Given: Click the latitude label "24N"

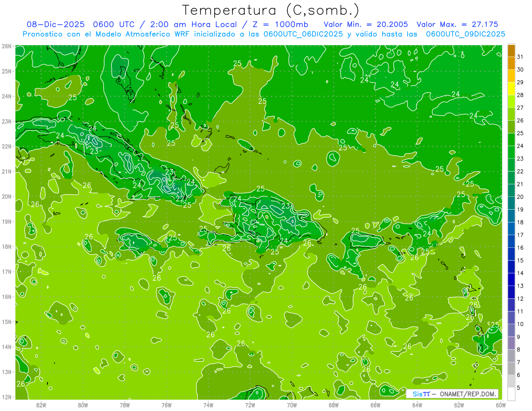Looking at the screenshot, I should tap(7, 96).
